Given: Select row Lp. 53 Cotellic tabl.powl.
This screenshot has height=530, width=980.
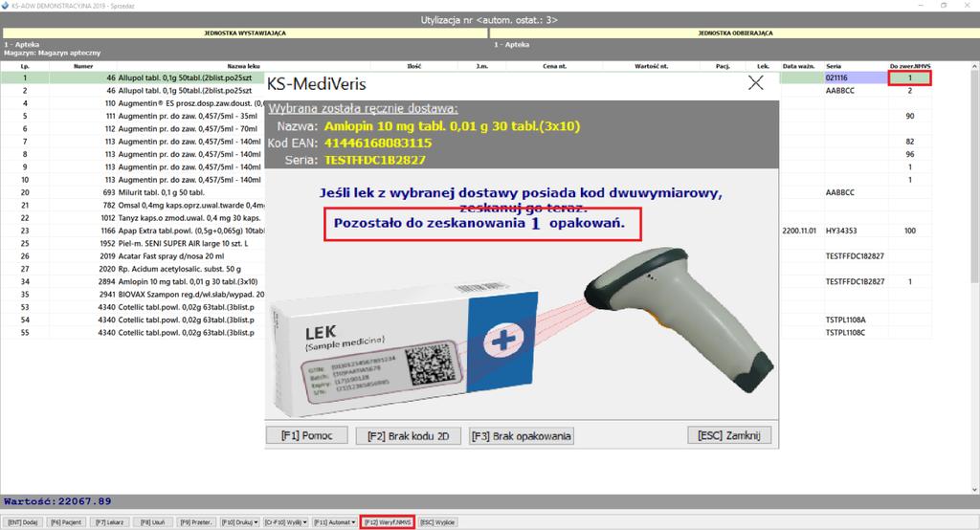Looking at the screenshot, I should [132, 307].
